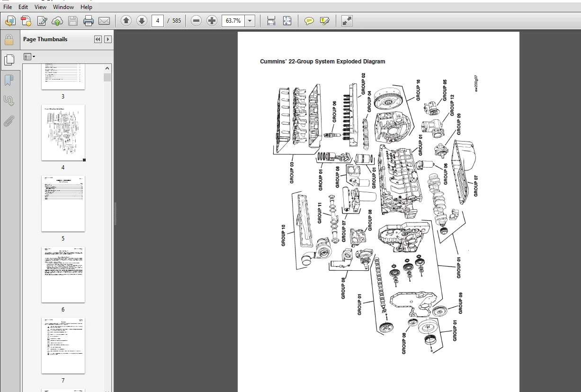The width and height of the screenshot is (581, 392).
Task: Add a sticky note comment
Action: pos(309,21)
